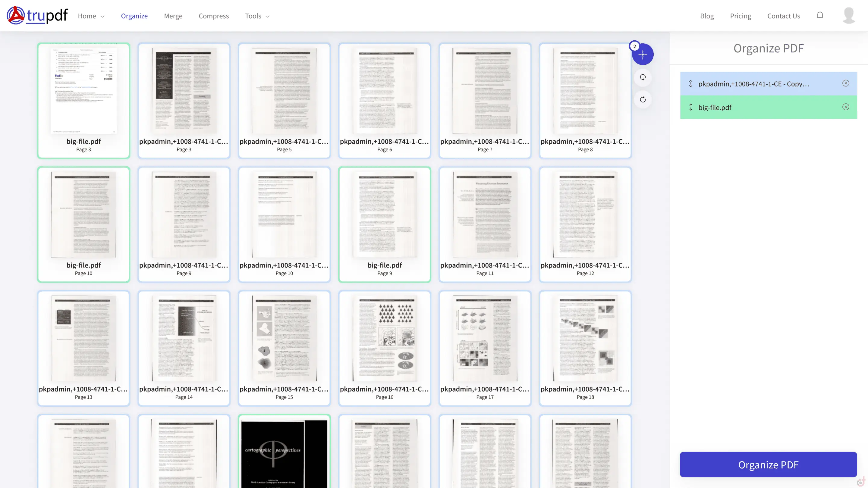
Task: Click the lower rotate icon with top arrow
Action: [643, 100]
